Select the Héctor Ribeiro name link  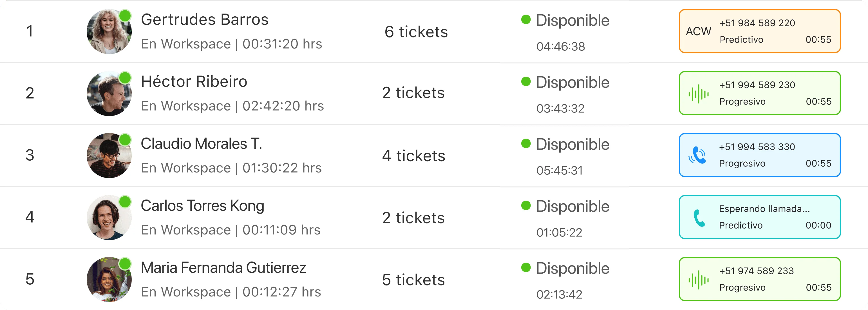pos(194,82)
